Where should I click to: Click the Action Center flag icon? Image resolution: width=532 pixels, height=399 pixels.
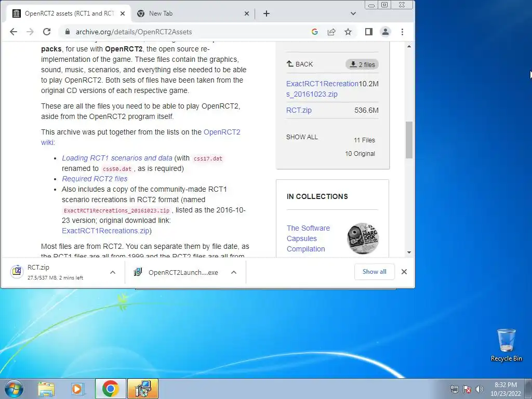pyautogui.click(x=467, y=389)
